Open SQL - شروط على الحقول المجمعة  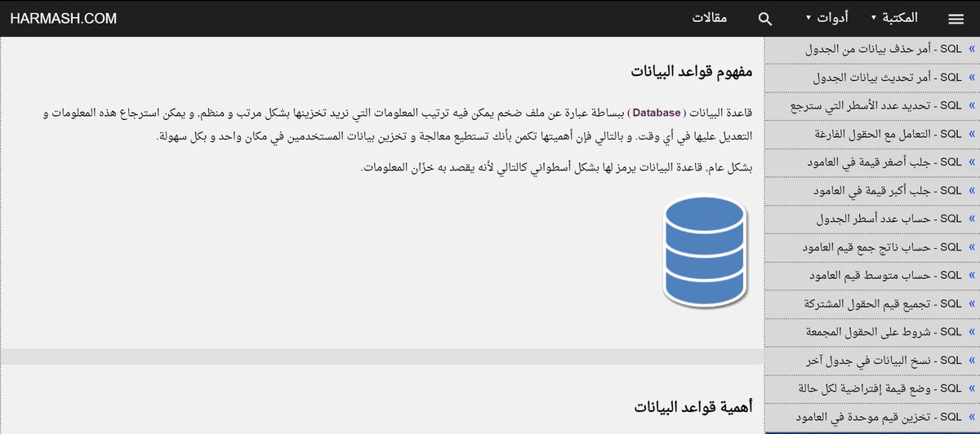pyautogui.click(x=872, y=331)
